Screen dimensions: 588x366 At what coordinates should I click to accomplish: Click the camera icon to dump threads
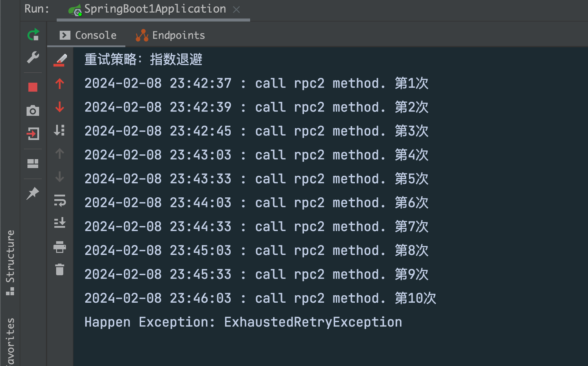coord(33,111)
